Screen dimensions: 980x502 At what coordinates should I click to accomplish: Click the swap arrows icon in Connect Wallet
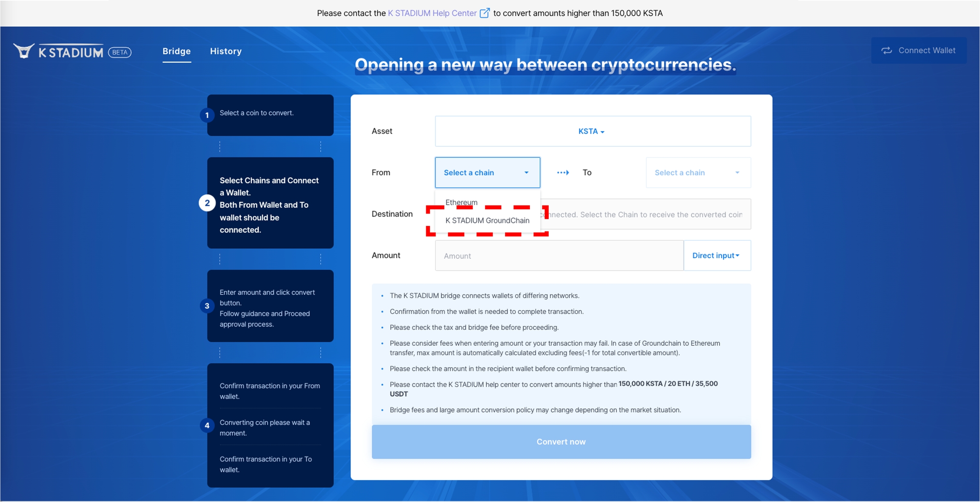pyautogui.click(x=886, y=51)
